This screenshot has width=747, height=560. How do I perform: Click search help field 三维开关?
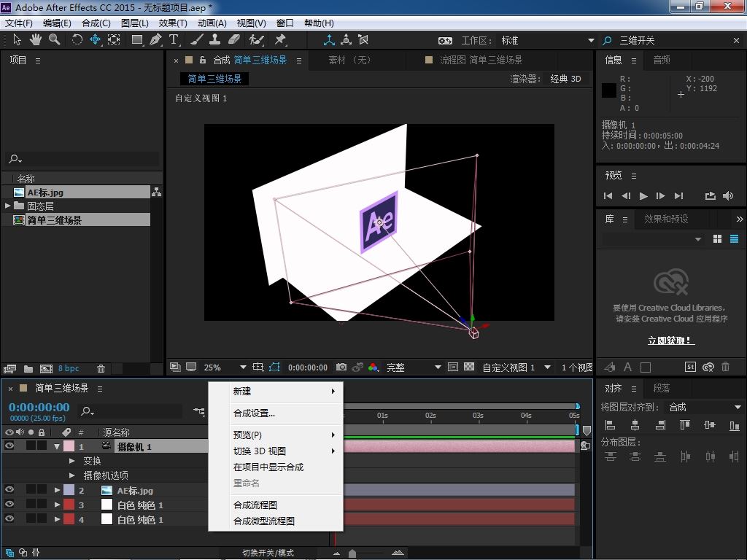click(x=673, y=41)
